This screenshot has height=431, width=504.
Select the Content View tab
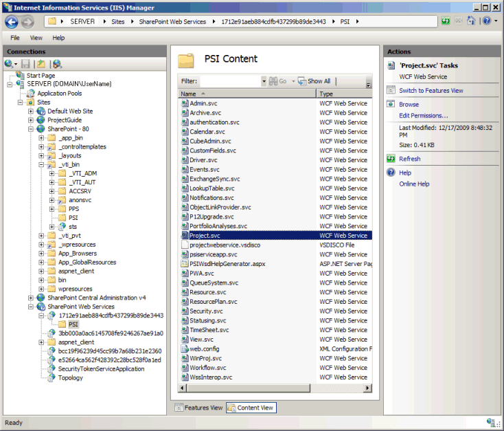[251, 408]
